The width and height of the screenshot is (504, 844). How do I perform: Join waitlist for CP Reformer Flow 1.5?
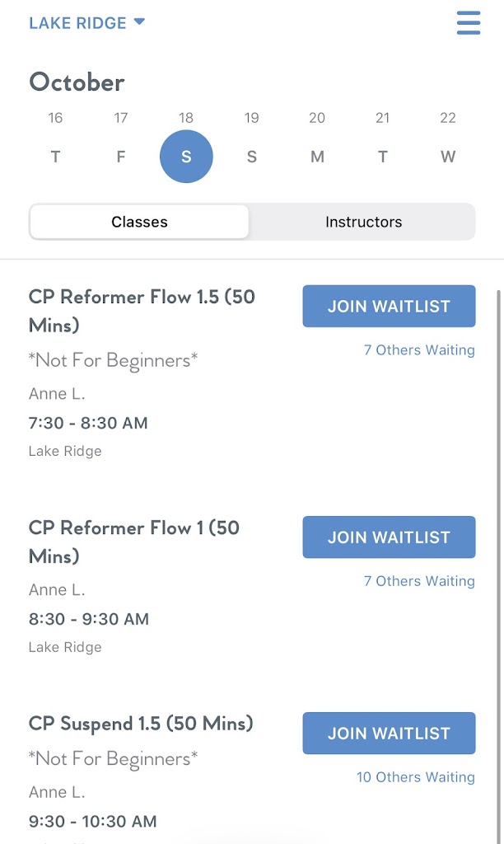[x=389, y=307]
